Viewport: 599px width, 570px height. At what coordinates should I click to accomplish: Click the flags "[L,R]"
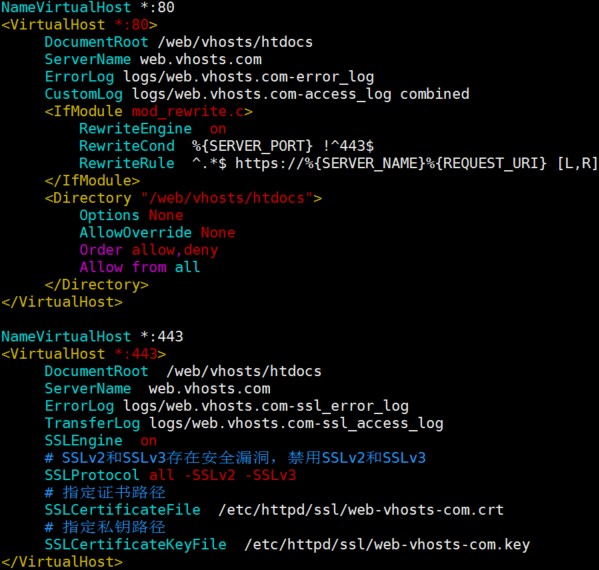(577, 163)
